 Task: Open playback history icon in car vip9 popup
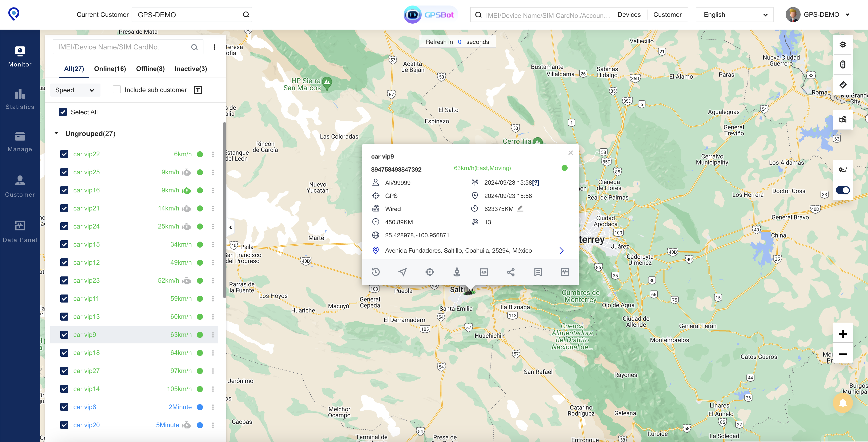[376, 272]
